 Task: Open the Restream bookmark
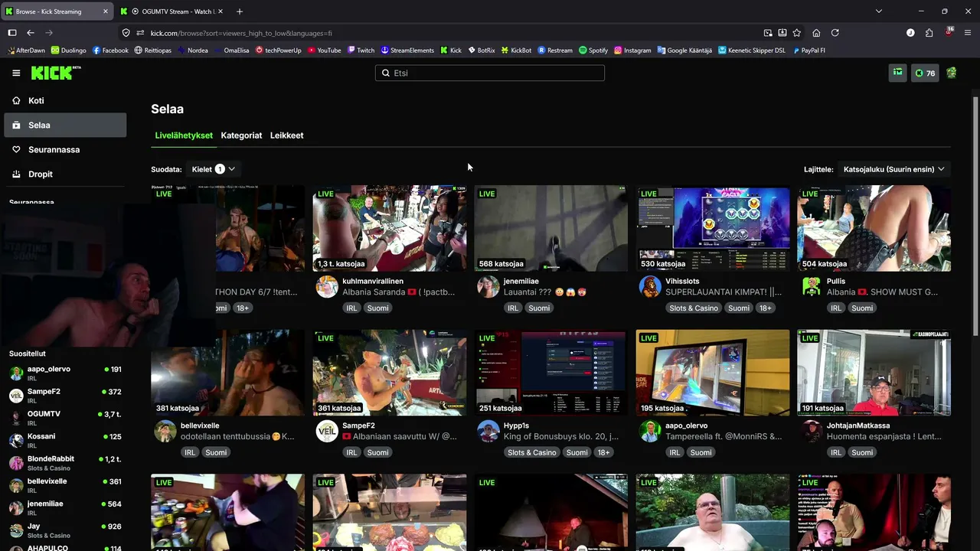[555, 51]
